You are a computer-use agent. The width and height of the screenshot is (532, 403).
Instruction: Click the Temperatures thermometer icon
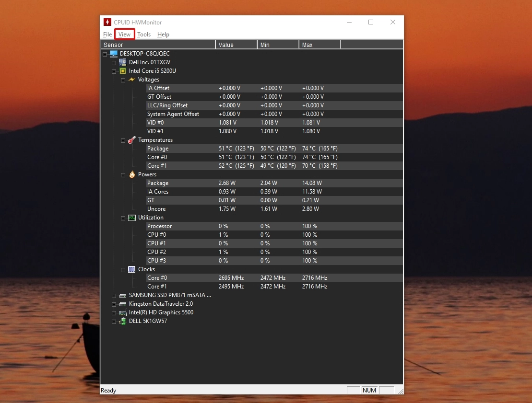[131, 140]
